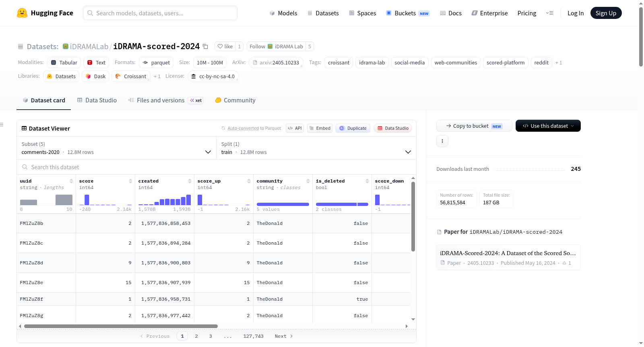Click the cc-by-nc-sa-4.0 license tag

[x=213, y=77]
